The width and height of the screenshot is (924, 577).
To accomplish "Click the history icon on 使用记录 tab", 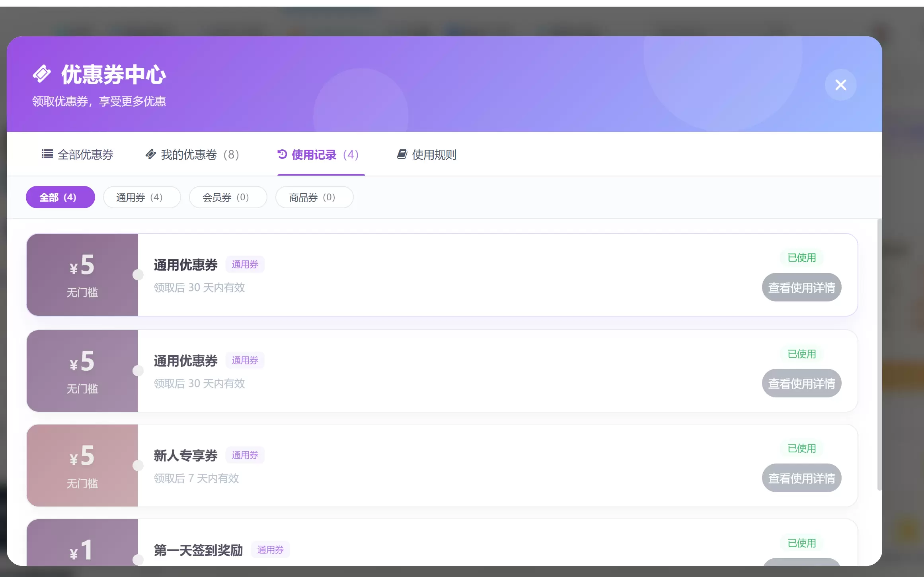I will point(282,154).
